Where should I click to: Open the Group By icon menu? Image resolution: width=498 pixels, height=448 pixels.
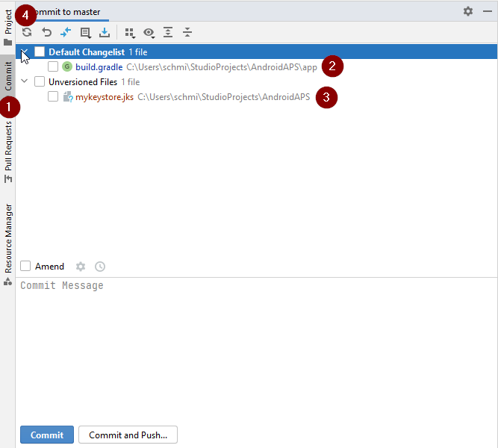130,33
